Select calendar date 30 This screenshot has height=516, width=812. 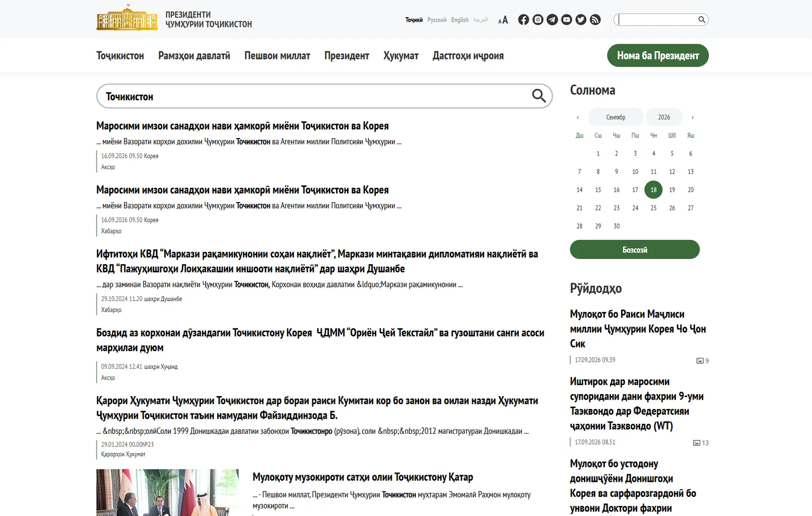[x=617, y=226]
